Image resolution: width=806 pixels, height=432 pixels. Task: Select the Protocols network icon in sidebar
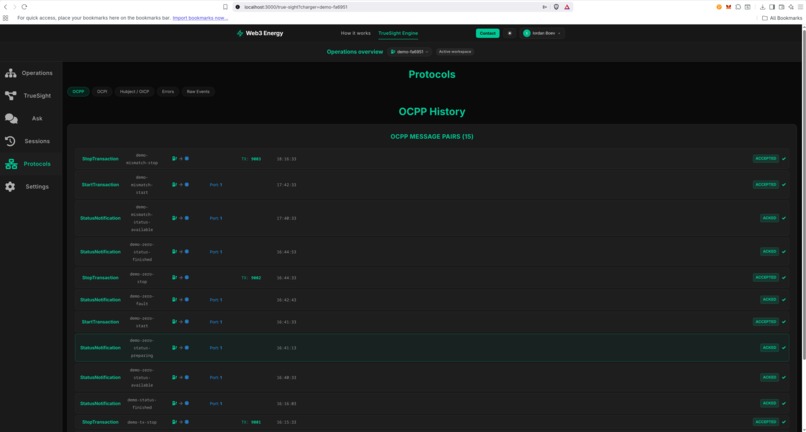tap(11, 164)
